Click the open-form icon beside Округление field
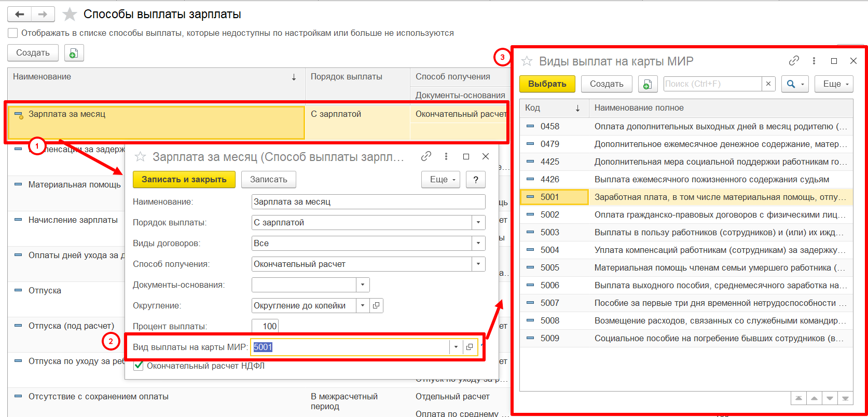Viewport: 868px width, 417px height. (x=377, y=305)
